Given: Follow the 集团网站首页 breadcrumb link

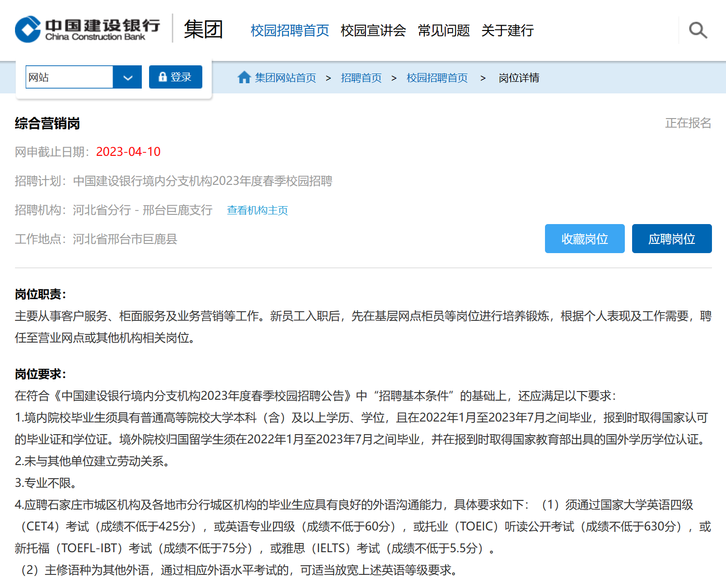Looking at the screenshot, I should tap(286, 78).
